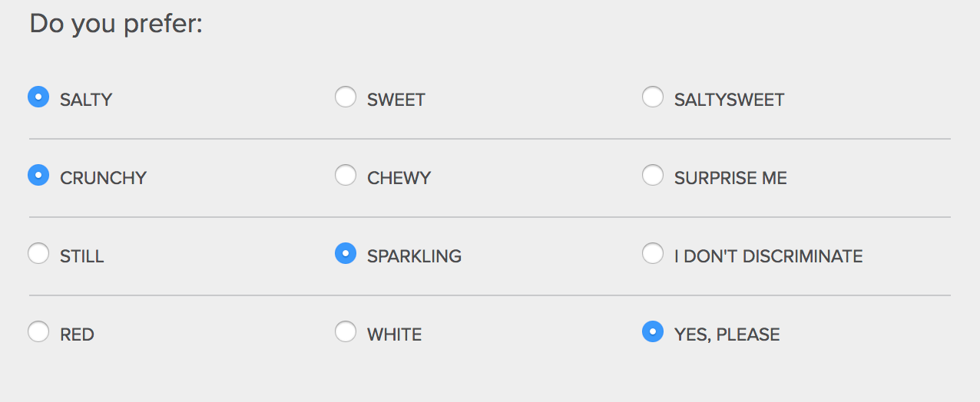Viewport: 980px width, 402px height.
Task: Select the RED radio button
Action: 38,332
